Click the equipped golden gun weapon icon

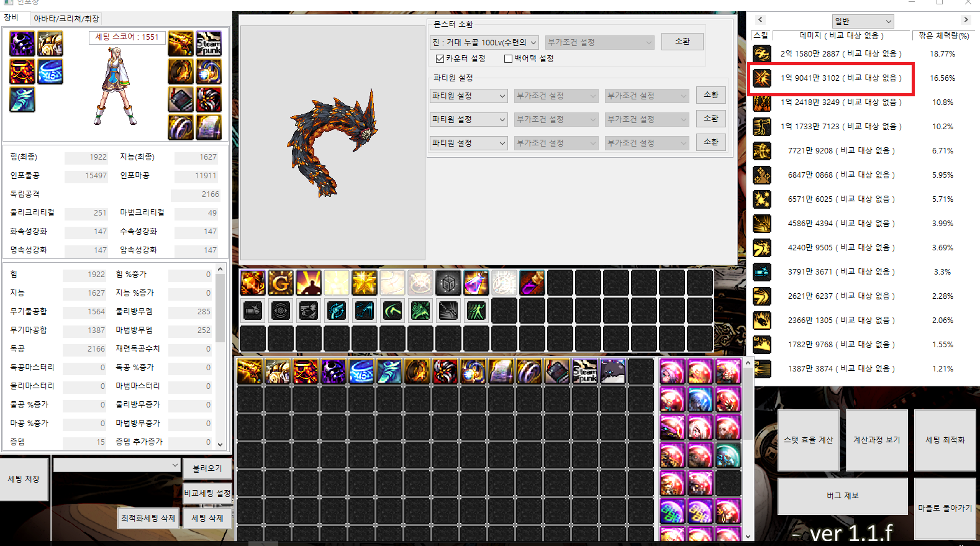181,43
